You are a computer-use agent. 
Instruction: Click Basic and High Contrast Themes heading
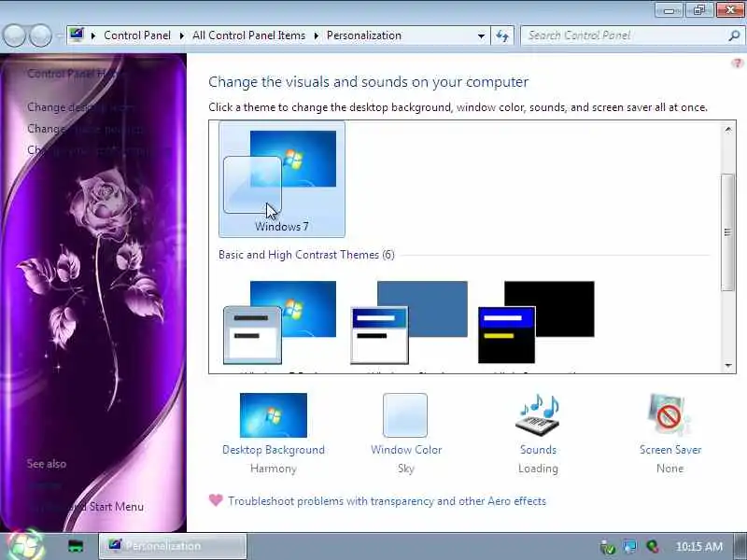coord(306,255)
